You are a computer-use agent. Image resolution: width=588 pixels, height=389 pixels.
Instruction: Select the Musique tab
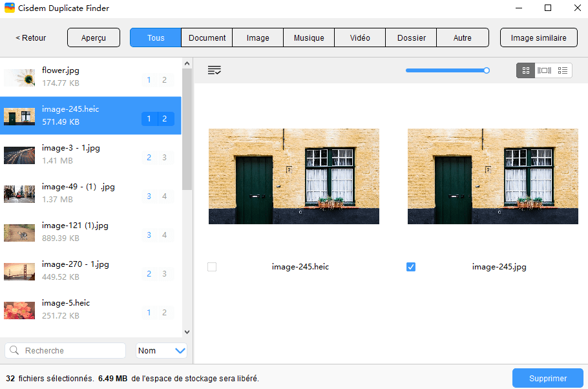point(309,37)
